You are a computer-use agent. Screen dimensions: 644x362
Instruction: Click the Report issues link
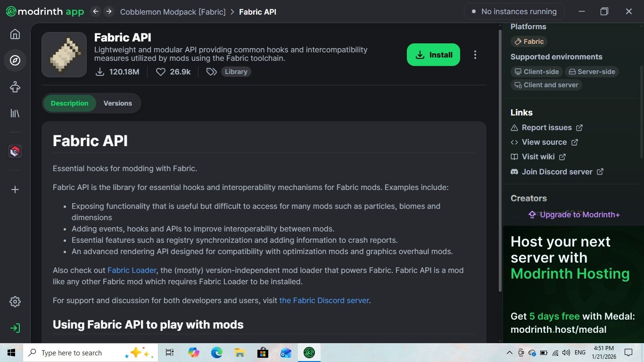[x=546, y=127]
